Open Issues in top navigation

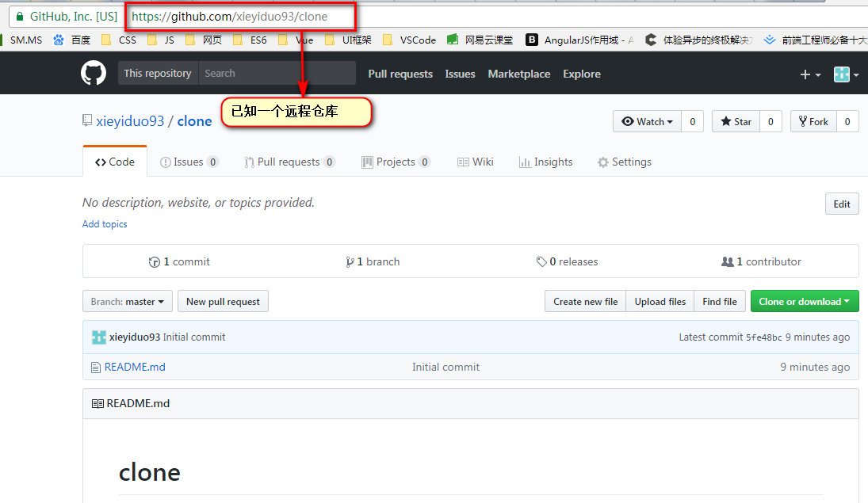click(x=460, y=74)
